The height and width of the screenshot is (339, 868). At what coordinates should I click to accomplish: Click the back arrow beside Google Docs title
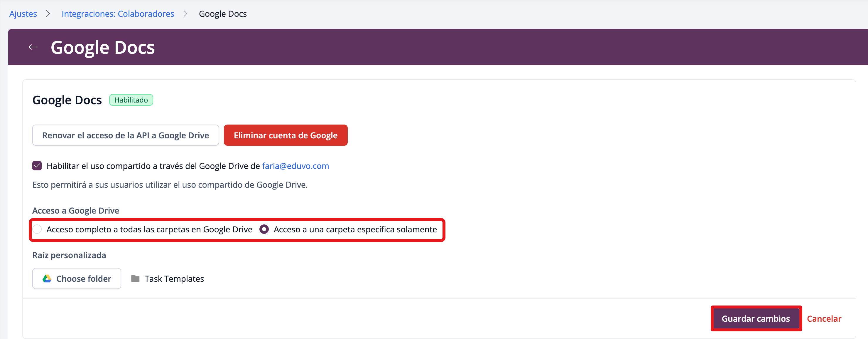[33, 47]
